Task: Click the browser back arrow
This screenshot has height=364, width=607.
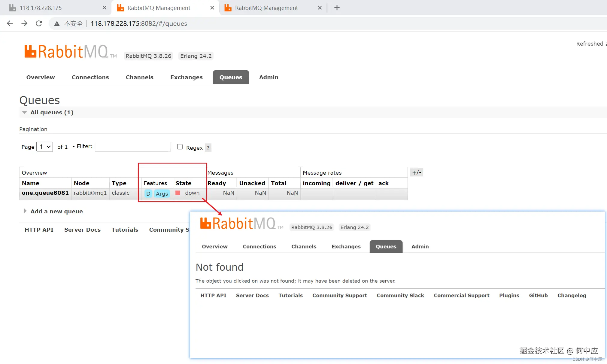Action: tap(10, 23)
